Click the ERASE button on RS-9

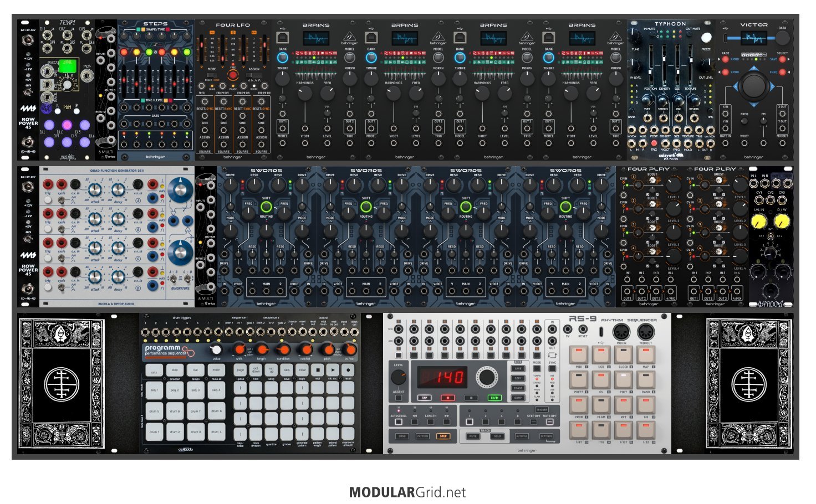tap(518, 388)
